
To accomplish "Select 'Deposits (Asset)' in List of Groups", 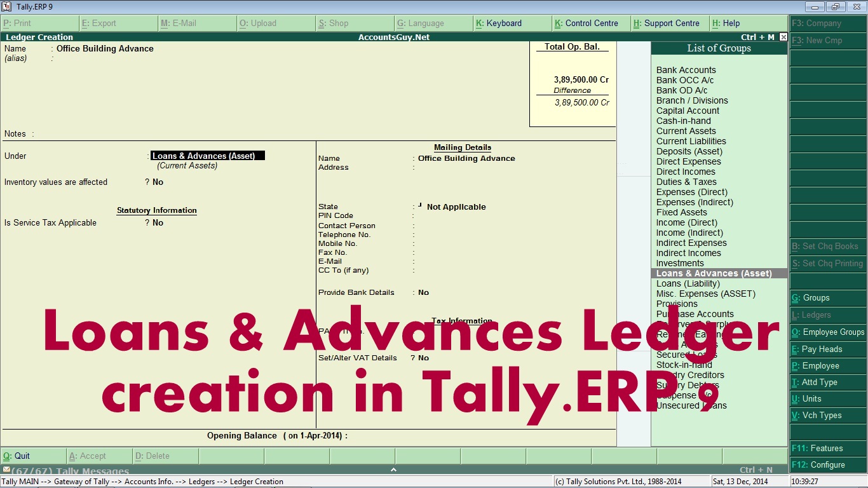I will (x=689, y=152).
